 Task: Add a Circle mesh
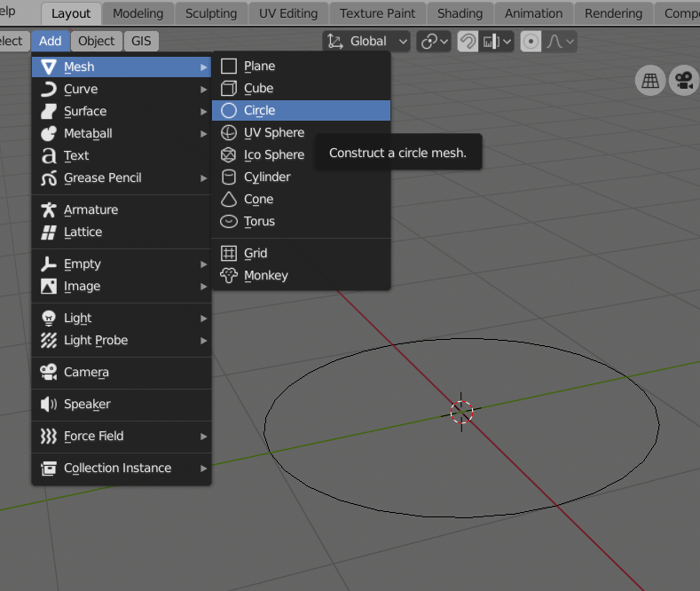[x=301, y=110]
